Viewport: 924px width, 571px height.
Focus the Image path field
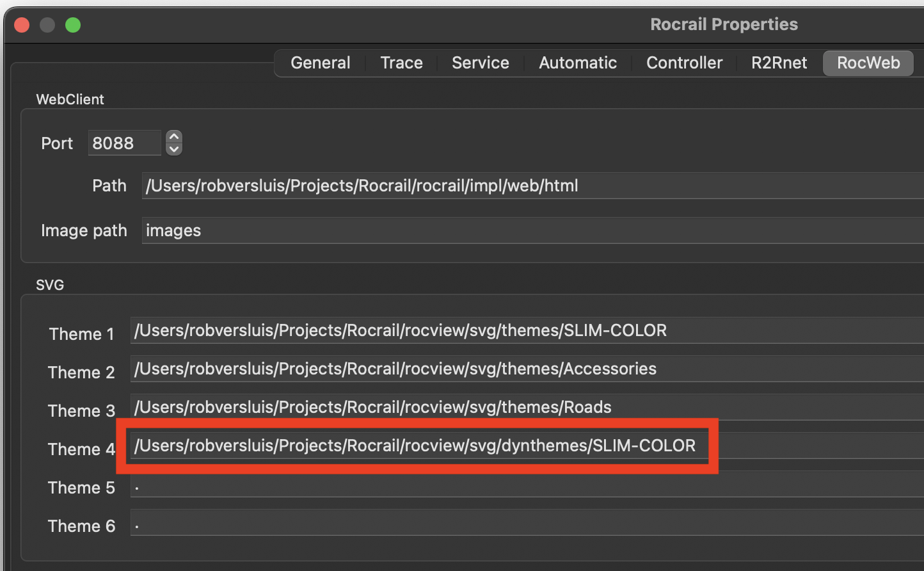531,231
